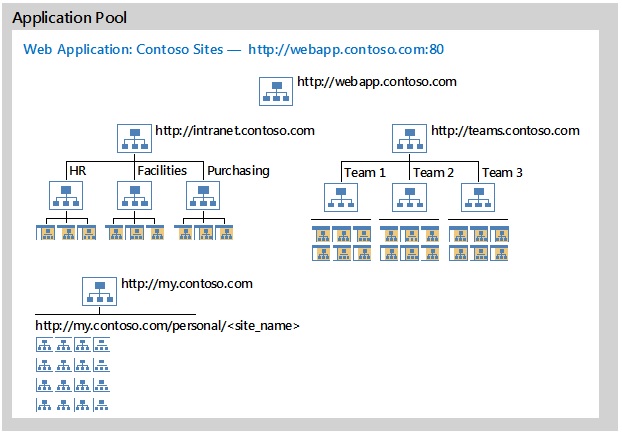Screen dimensions: 622x432
Task: Select the Purchasing site icon
Action: (203, 196)
